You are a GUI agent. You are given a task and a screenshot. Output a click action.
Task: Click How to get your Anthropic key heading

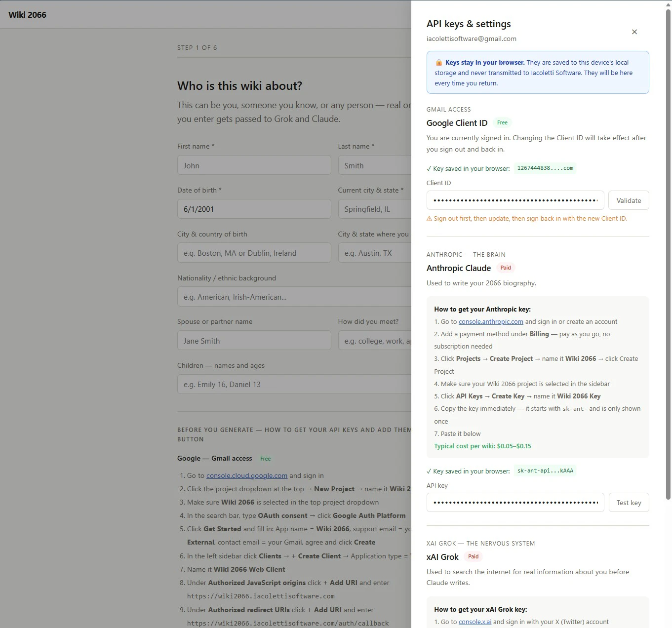click(482, 309)
